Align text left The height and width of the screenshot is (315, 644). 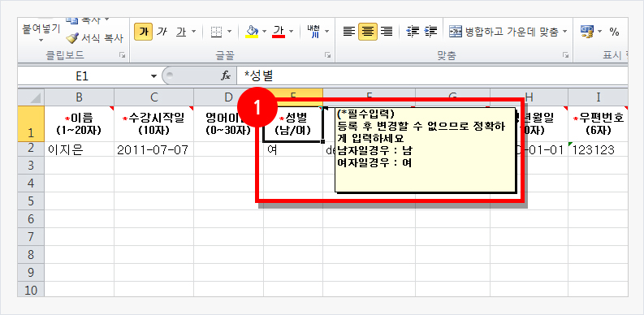[x=349, y=32]
